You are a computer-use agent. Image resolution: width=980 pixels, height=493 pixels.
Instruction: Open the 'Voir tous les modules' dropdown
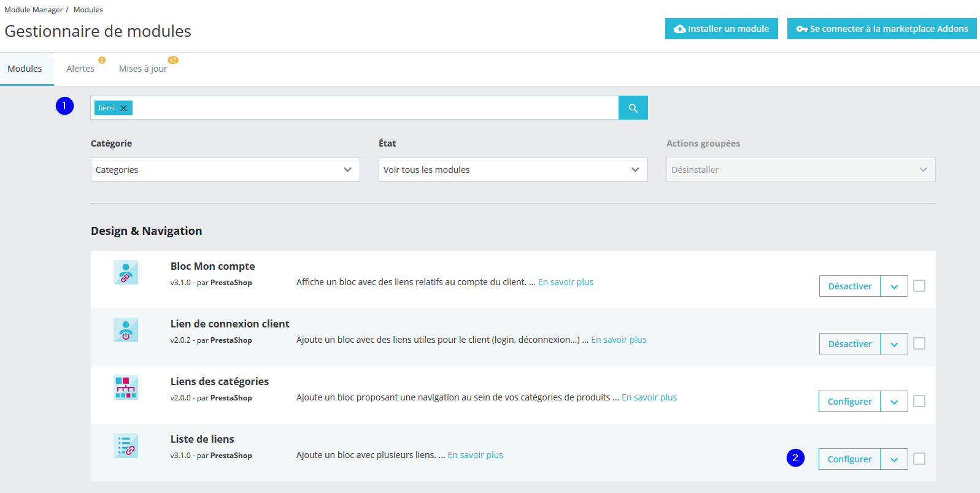513,170
